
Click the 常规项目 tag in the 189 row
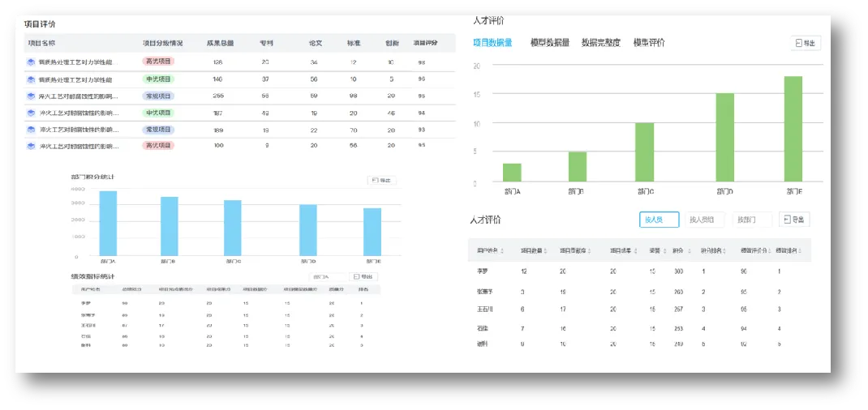tap(158, 130)
